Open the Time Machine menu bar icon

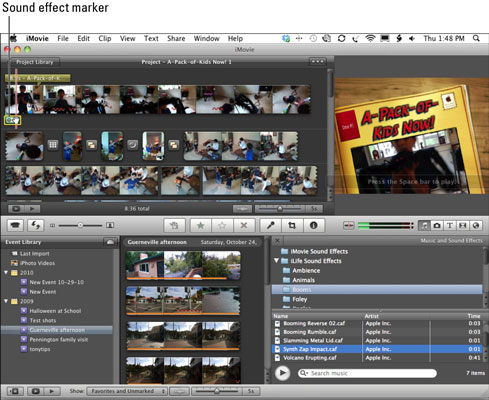[x=313, y=38]
